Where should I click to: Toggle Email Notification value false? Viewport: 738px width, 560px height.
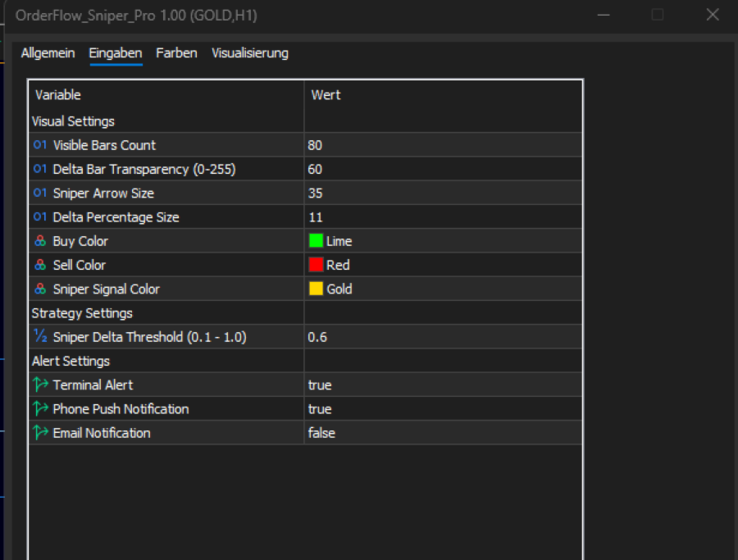point(443,433)
